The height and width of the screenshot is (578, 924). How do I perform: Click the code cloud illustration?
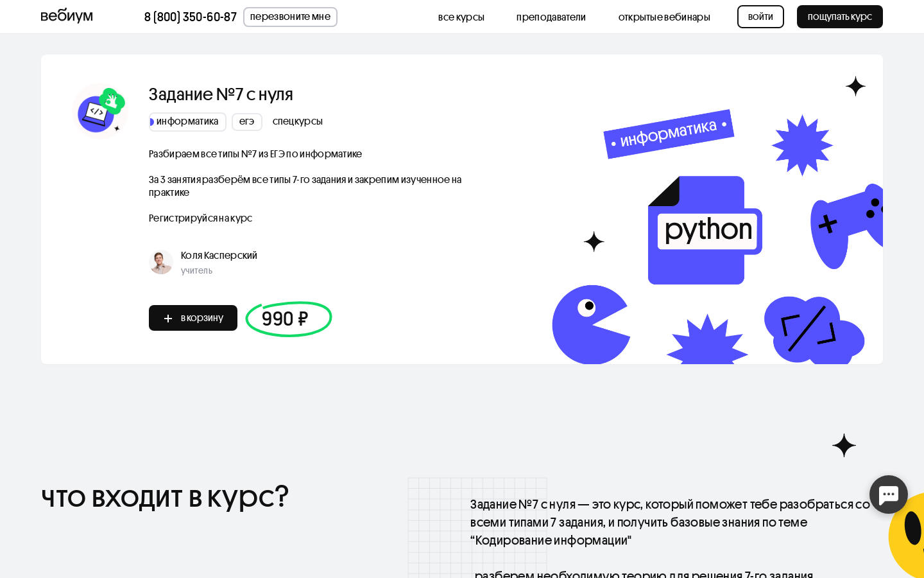coord(814,330)
